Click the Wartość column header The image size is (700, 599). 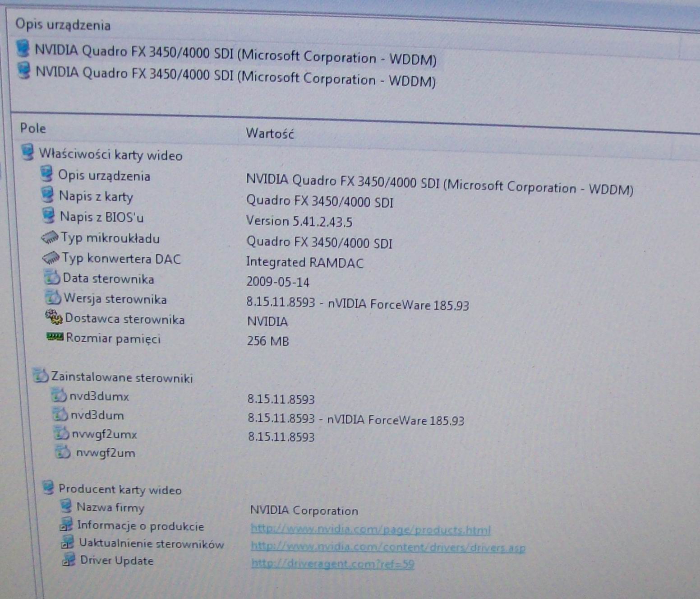tap(270, 134)
